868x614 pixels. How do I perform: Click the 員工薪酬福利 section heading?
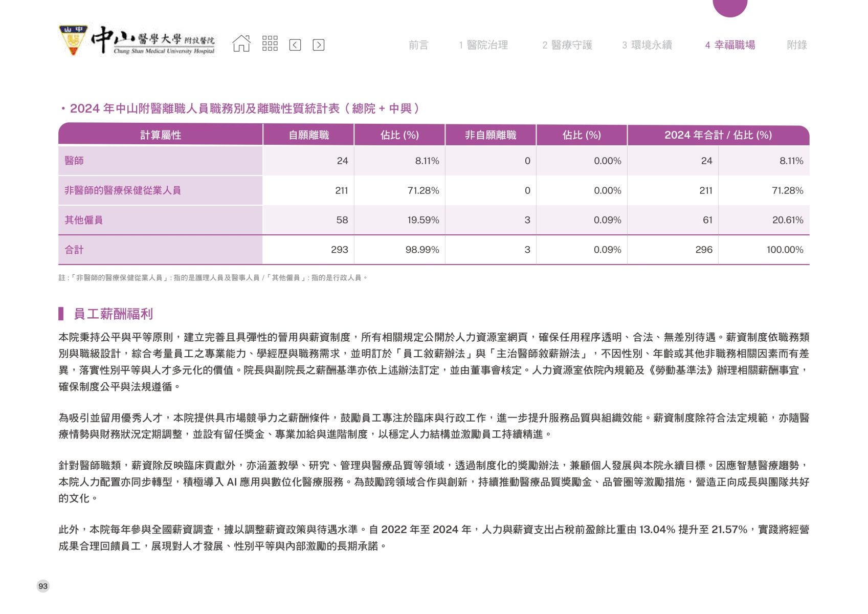113,314
